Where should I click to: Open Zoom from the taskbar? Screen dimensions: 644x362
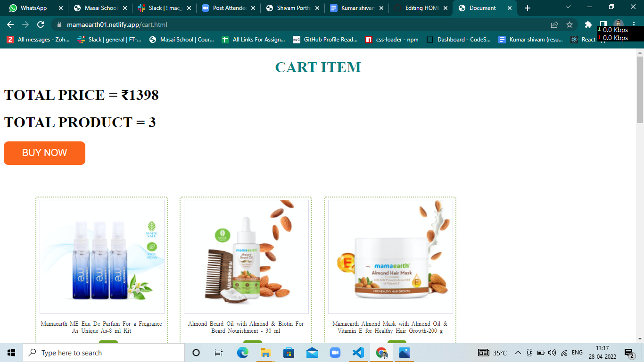tap(335, 353)
